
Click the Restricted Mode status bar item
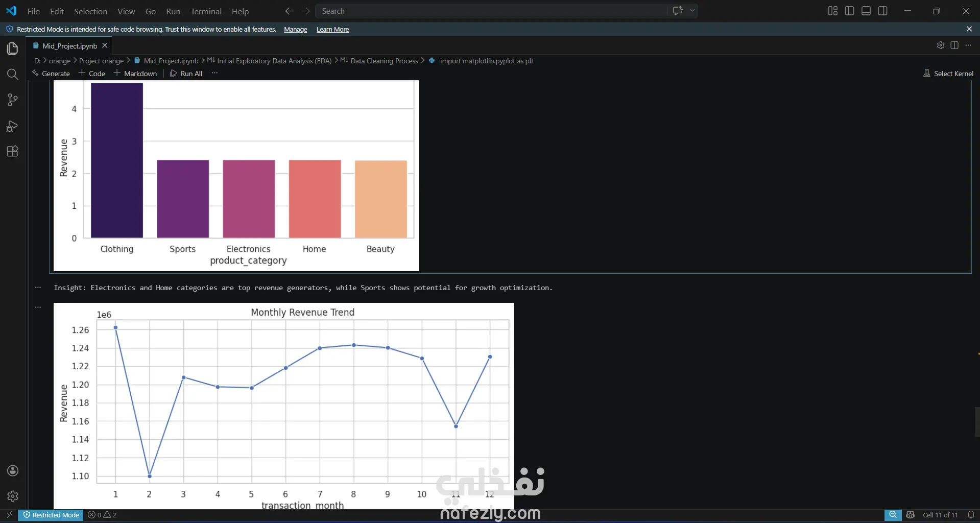click(51, 515)
